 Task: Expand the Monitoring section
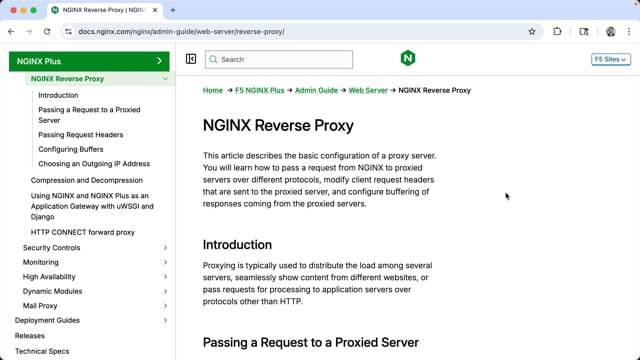[x=165, y=262]
